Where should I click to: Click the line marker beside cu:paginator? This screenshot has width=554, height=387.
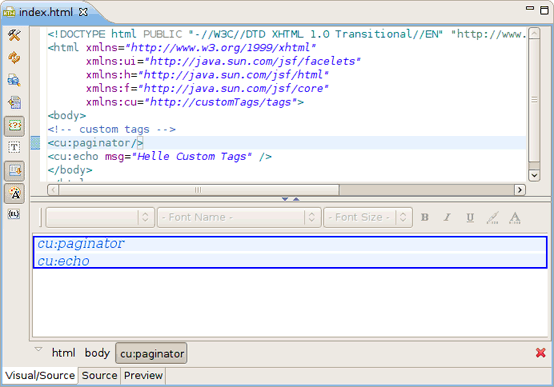tap(35, 143)
